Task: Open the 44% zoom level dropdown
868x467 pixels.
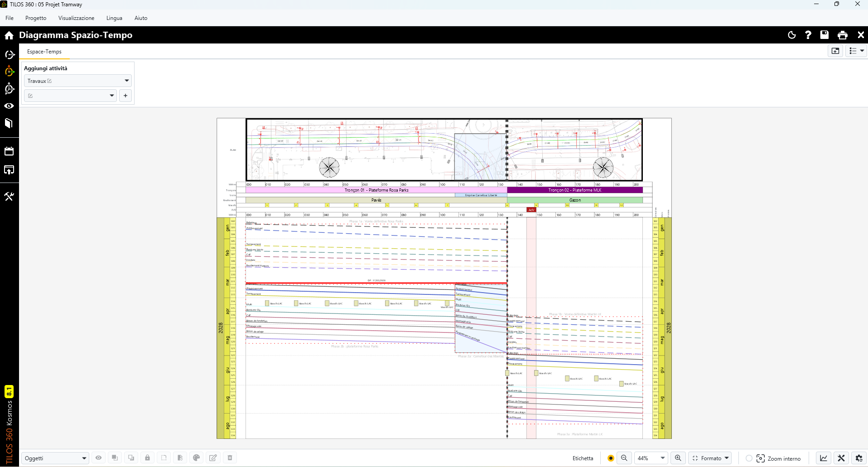Action: (x=651, y=458)
